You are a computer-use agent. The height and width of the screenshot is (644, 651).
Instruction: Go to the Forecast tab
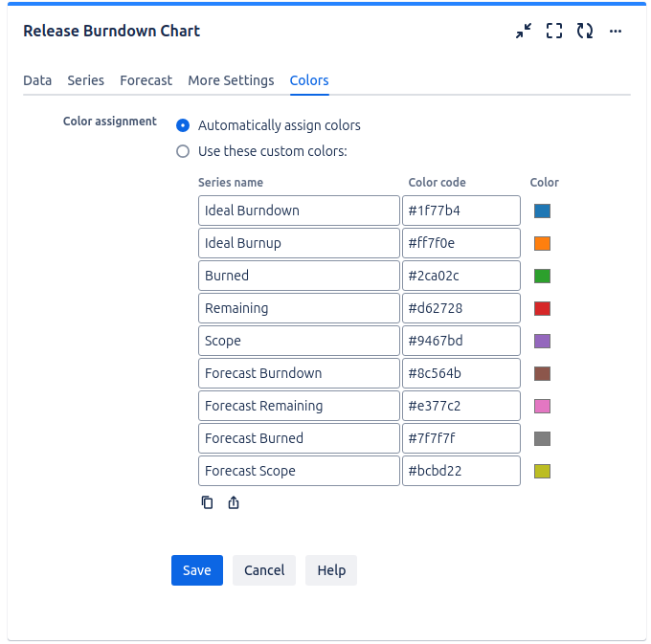(x=146, y=80)
